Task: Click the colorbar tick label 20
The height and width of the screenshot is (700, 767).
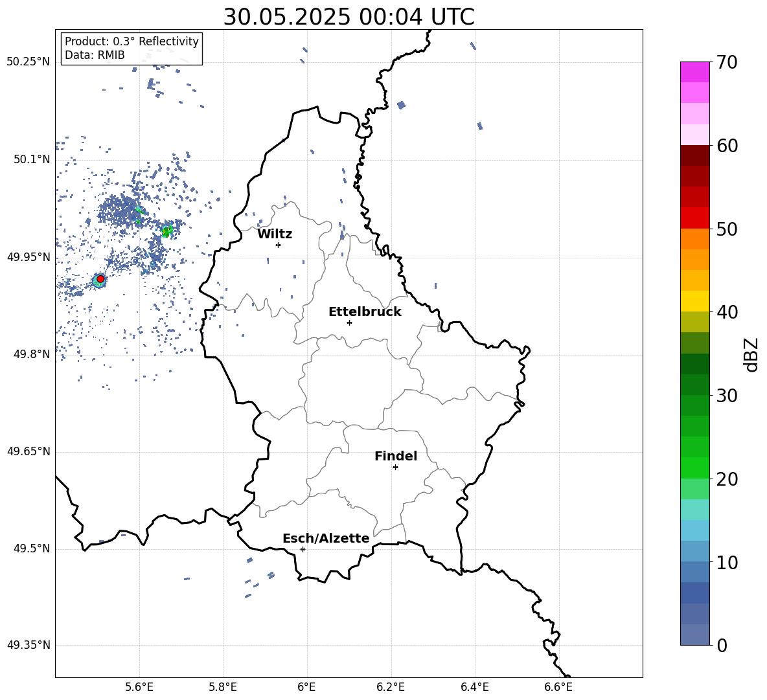Action: [x=727, y=479]
